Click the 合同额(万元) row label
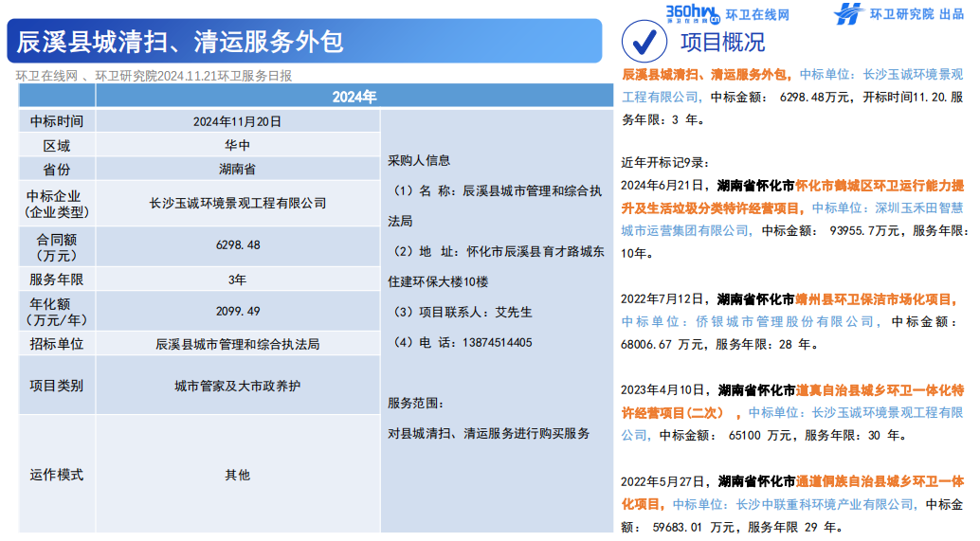Image resolution: width=980 pixels, height=541 pixels. click(x=57, y=246)
